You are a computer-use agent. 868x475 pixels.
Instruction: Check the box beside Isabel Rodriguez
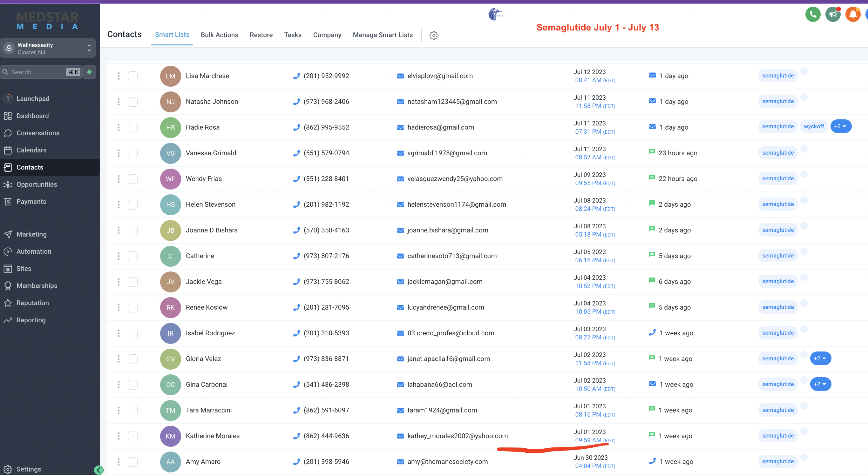click(x=133, y=333)
